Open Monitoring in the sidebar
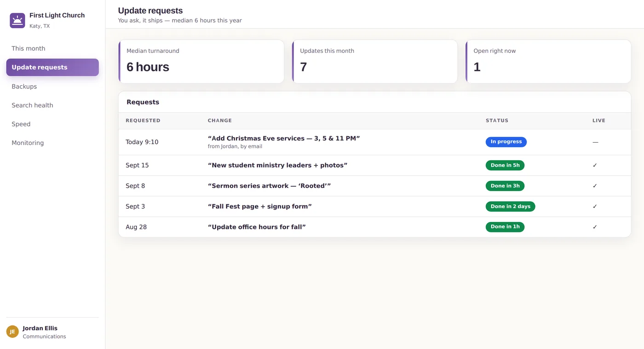The height and width of the screenshot is (349, 644). [52, 143]
